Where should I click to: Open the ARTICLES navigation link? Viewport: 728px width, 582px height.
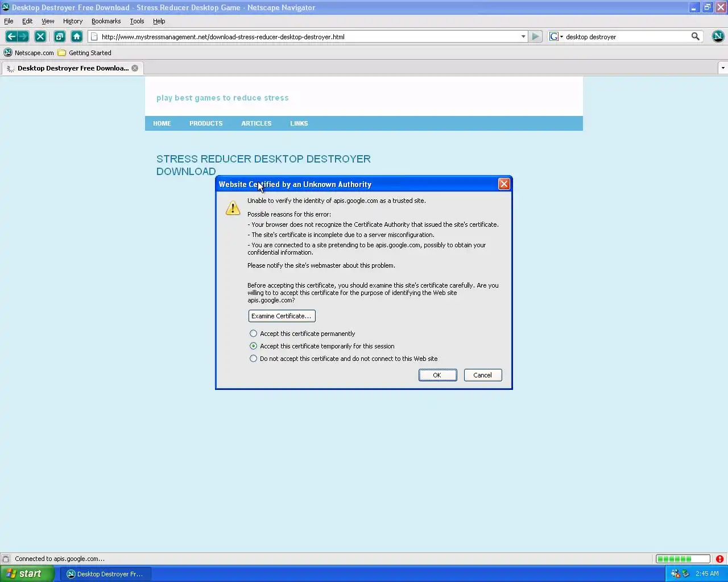point(257,123)
